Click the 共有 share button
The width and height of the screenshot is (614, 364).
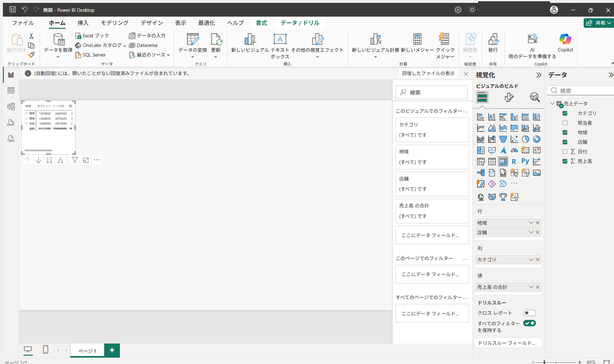pos(599,23)
